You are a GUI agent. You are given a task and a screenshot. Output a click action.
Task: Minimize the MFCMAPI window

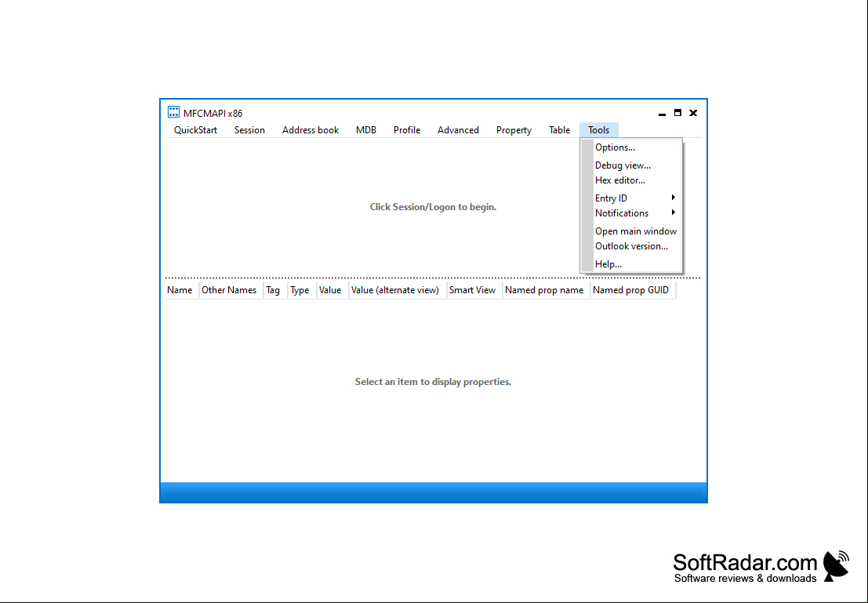point(662,113)
